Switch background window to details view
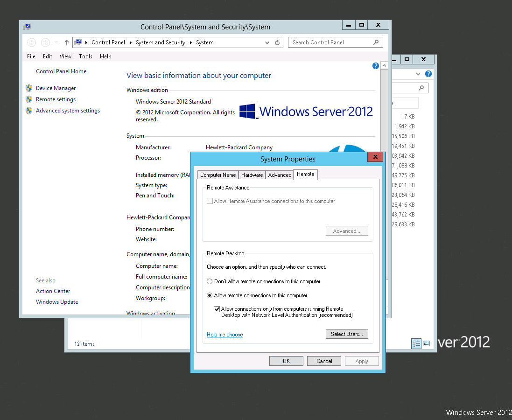The width and height of the screenshot is (512, 420). coord(416,343)
